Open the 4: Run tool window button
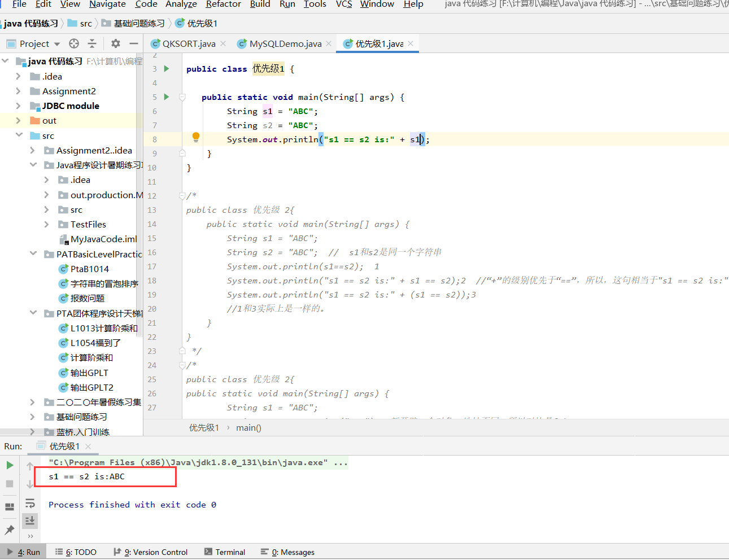The image size is (729, 560). (x=24, y=552)
